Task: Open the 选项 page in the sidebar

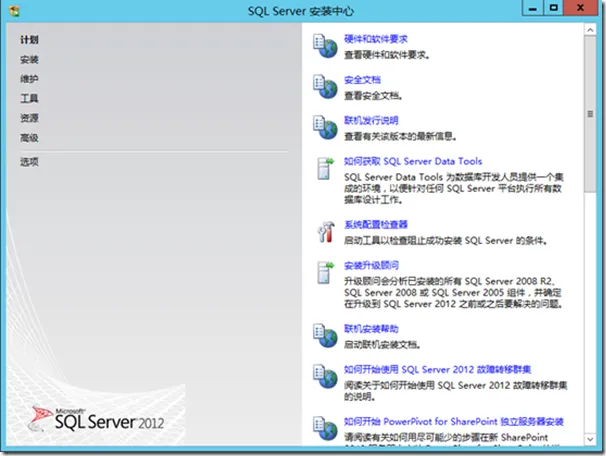Action: tap(29, 162)
